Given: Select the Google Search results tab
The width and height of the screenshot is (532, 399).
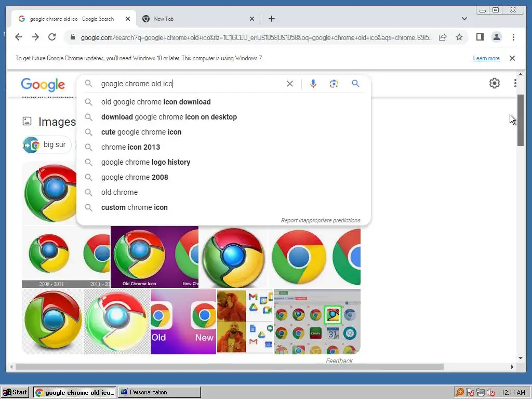Looking at the screenshot, I should coord(72,19).
